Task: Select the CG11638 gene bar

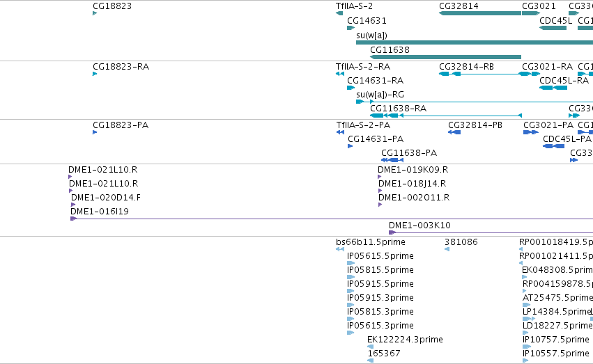Action: 445,57
